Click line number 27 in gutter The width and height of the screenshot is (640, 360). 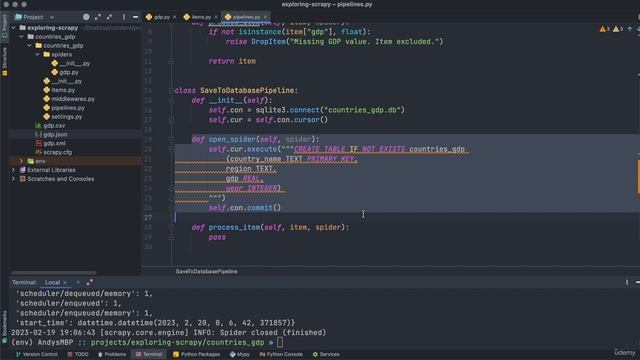(148, 218)
